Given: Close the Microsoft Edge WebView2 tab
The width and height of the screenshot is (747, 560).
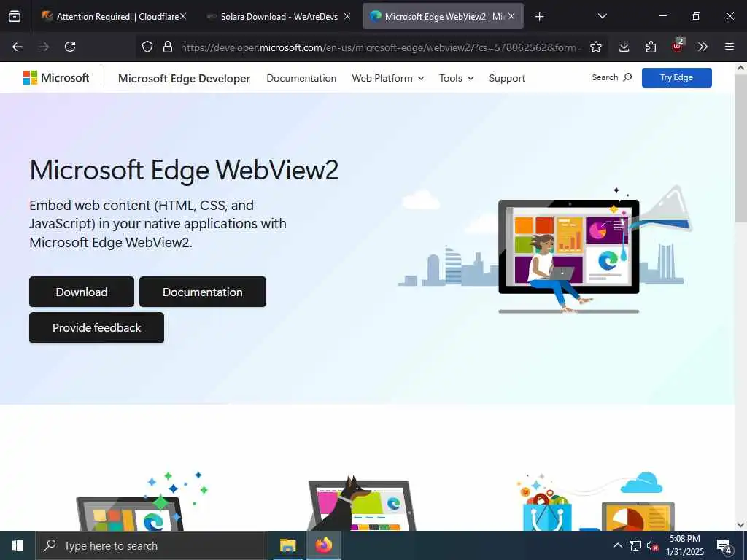Looking at the screenshot, I should [x=511, y=16].
